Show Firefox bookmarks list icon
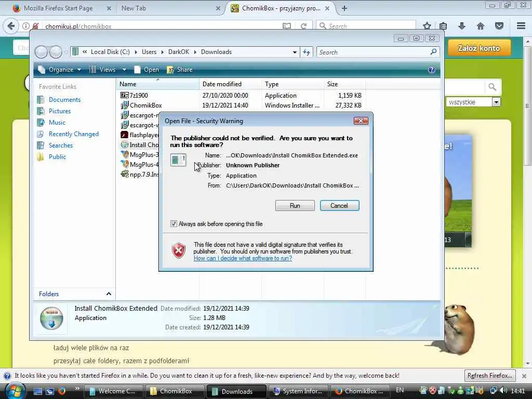The height and width of the screenshot is (399, 532). tap(443, 26)
